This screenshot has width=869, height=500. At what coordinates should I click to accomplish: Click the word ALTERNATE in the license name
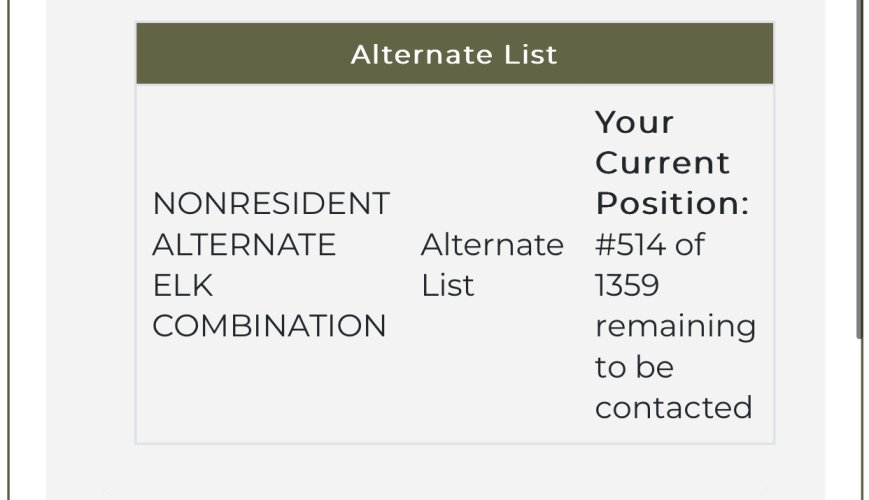[x=244, y=244]
